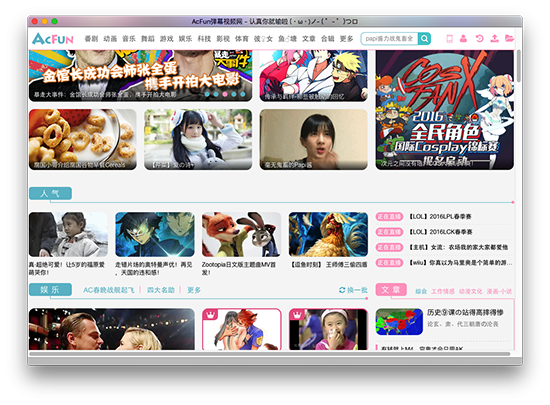This screenshot has height=405, width=550.
Task: Open the 文章 nav item in header
Action: (309, 39)
